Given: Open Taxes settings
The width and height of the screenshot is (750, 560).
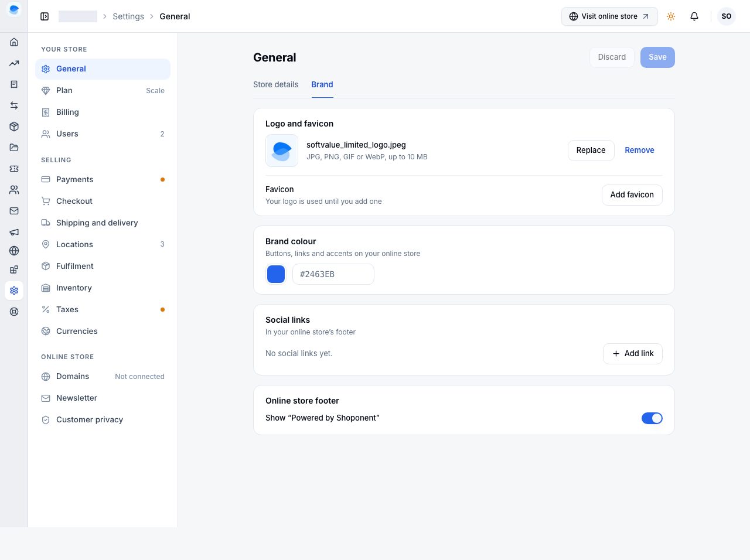Looking at the screenshot, I should pos(103,309).
